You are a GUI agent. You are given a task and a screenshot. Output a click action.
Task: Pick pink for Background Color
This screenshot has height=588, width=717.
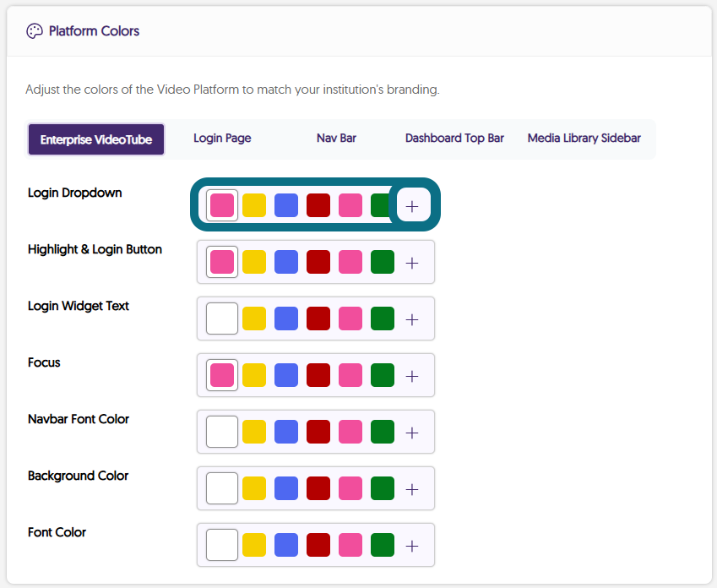pos(350,488)
